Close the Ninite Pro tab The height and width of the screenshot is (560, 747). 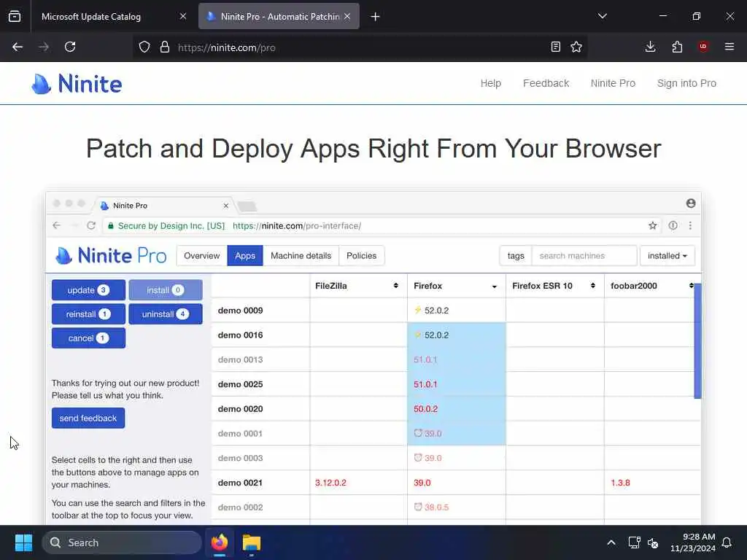coord(347,17)
